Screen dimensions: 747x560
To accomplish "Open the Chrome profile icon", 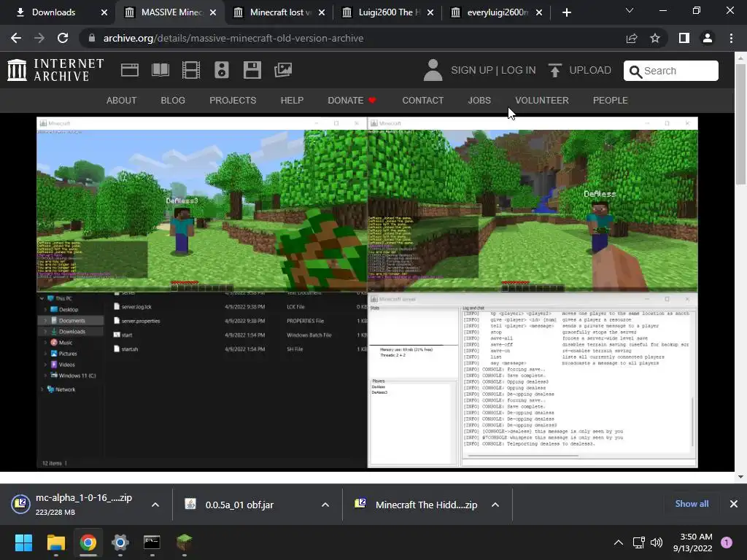I will [x=708, y=38].
